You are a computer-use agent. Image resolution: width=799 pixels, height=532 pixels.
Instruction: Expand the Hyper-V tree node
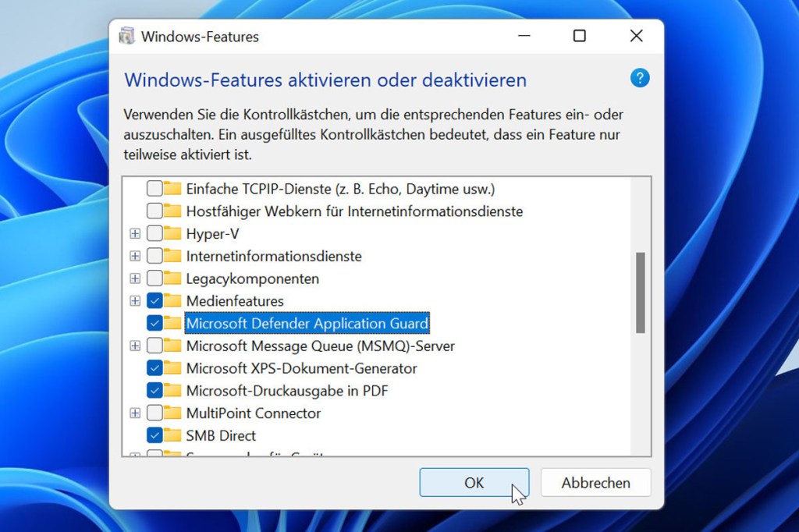pyautogui.click(x=135, y=233)
